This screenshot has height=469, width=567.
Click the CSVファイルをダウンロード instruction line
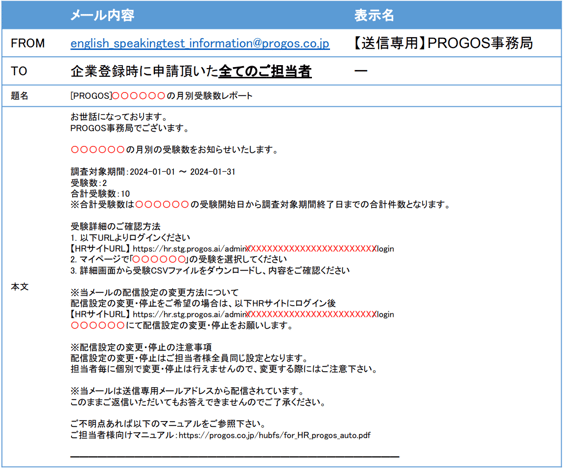[210, 270]
